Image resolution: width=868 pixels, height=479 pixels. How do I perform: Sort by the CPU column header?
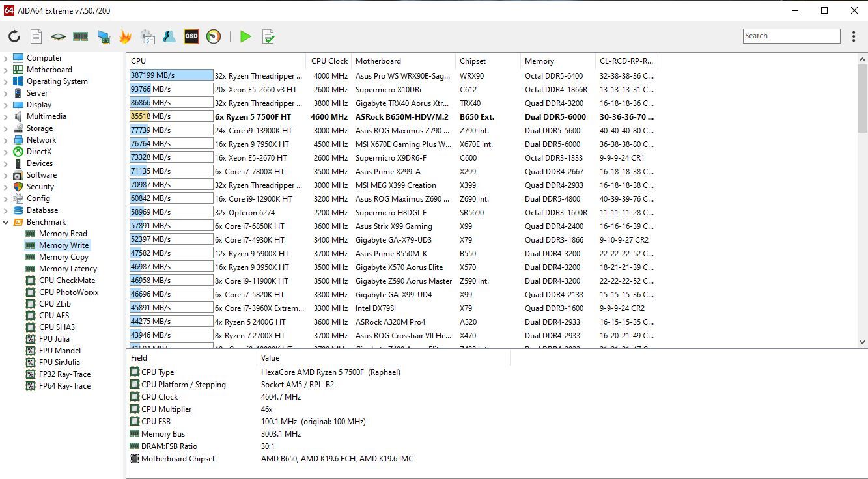[x=216, y=61]
